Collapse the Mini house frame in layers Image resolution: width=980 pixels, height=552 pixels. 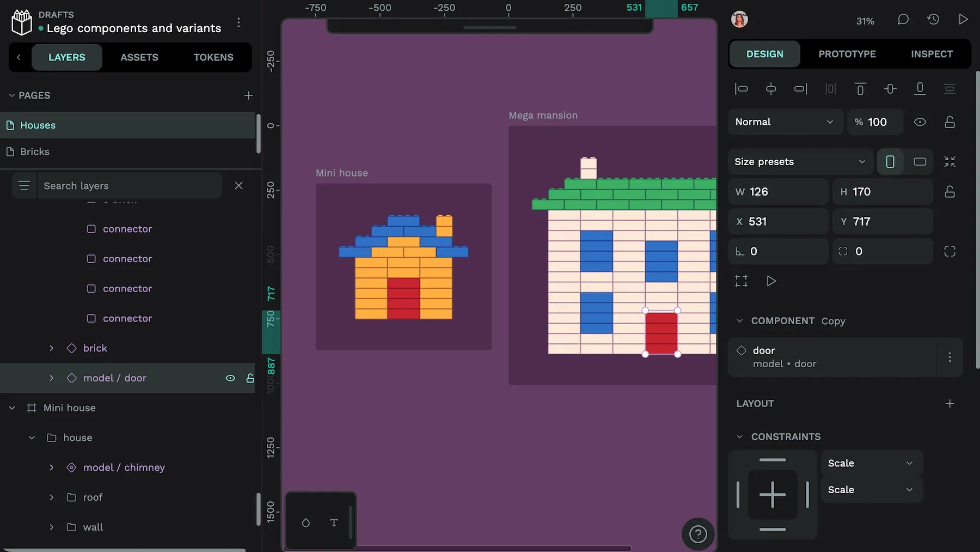[x=11, y=407]
